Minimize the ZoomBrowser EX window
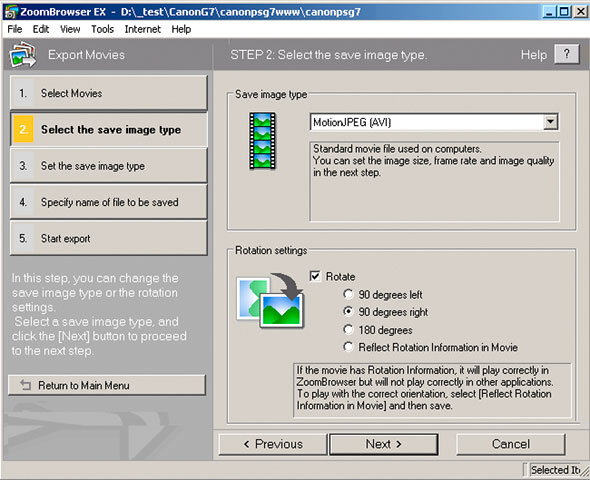Screen dimensions: 590x480 [550, 12]
